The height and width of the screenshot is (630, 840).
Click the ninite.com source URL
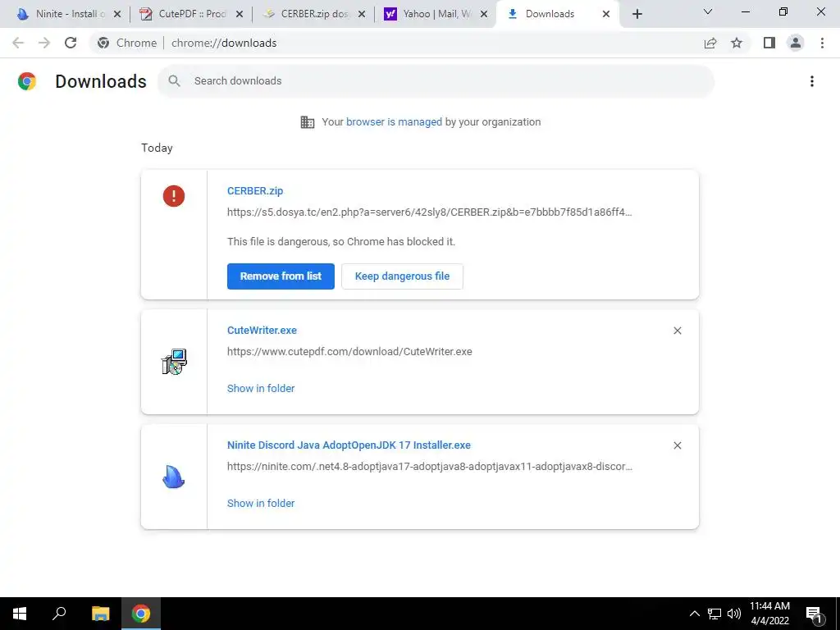430,467
